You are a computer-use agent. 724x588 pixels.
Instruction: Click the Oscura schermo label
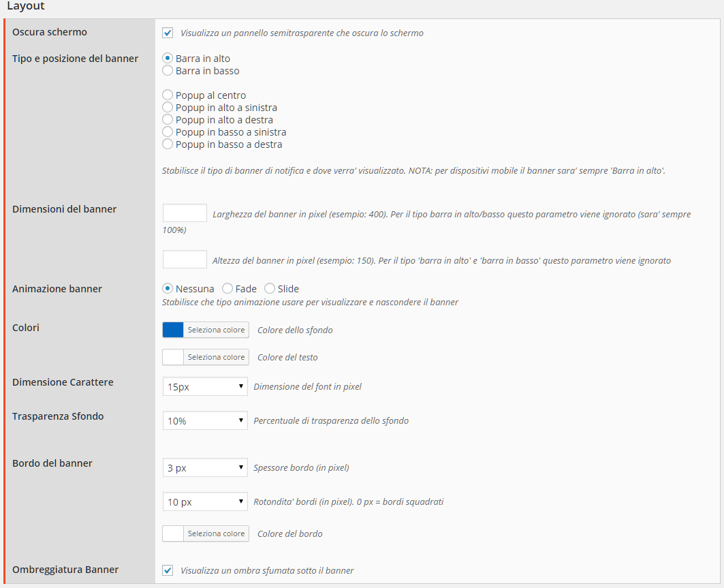tap(50, 32)
